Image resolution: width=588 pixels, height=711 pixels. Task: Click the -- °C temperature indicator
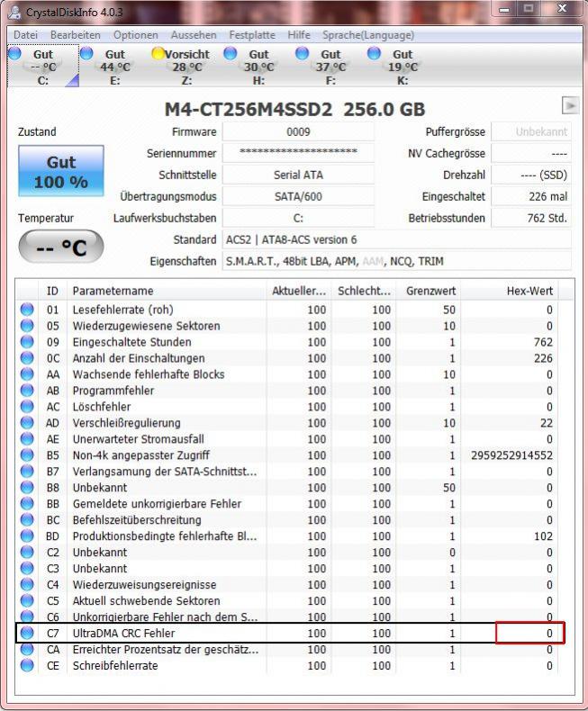[x=61, y=247]
